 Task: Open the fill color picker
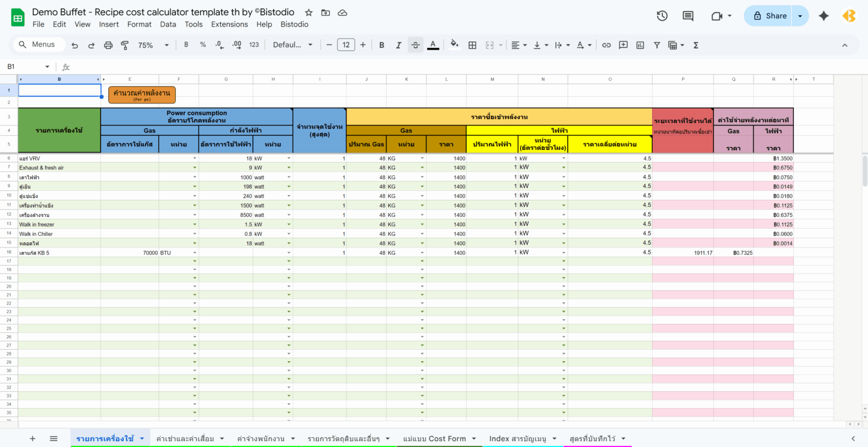tap(454, 45)
